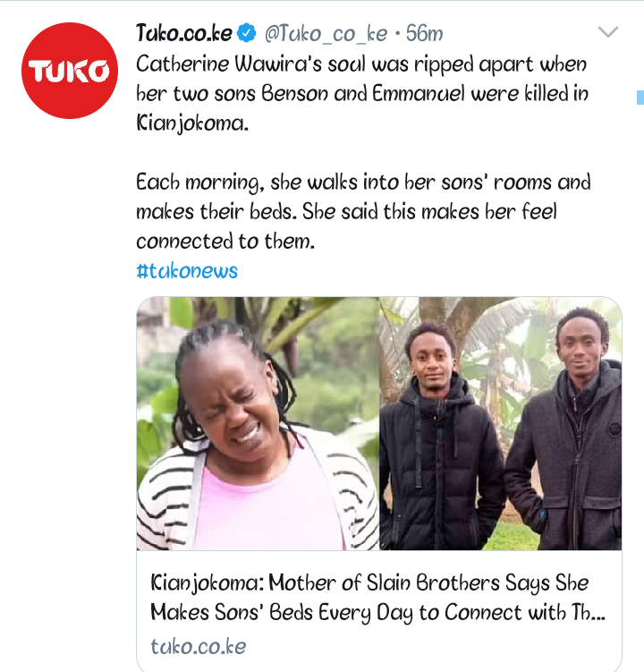Viewport: 644px width, 672px height.
Task: Open the Kianjokoma: Mother of Slain Brothers headline
Action: (x=369, y=583)
